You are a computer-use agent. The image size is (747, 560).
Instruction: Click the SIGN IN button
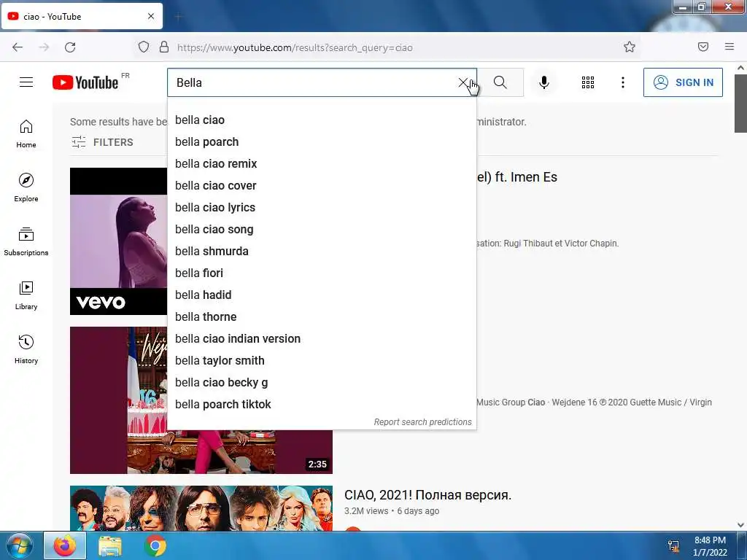(683, 82)
